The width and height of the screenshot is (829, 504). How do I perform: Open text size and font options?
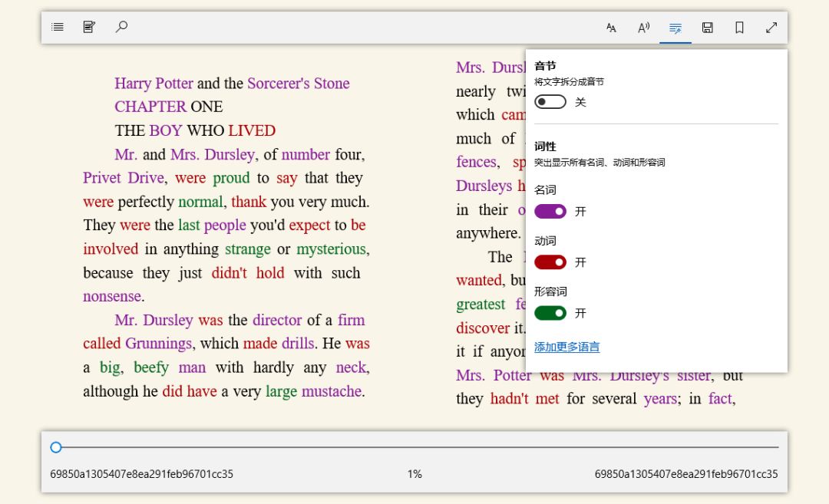coord(611,28)
